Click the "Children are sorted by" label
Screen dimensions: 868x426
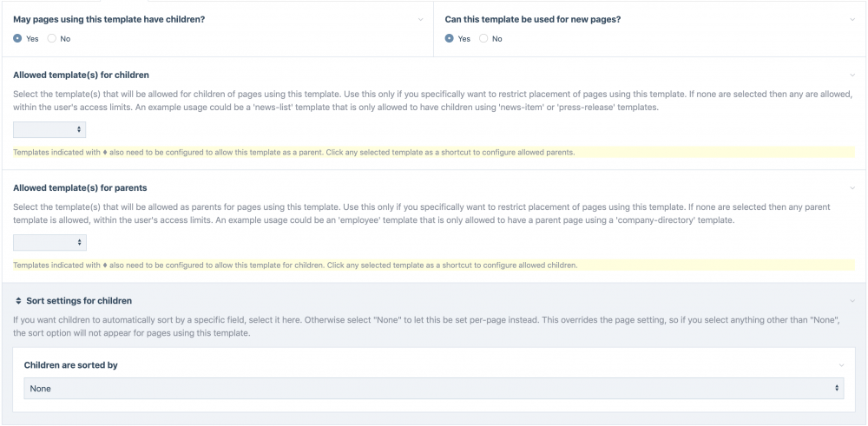point(70,366)
